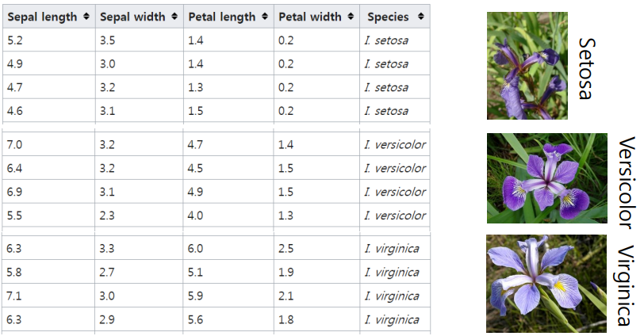Click the Species column header label
The image size is (644, 336).
388,17
